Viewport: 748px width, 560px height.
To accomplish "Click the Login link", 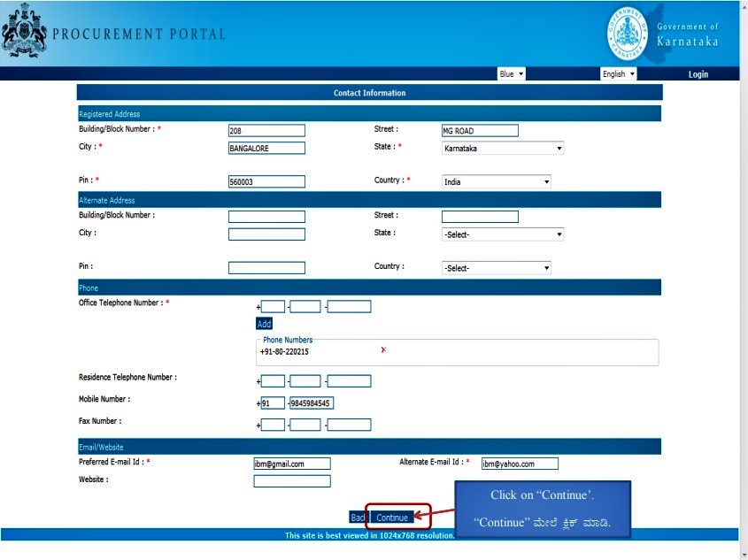I will pyautogui.click(x=698, y=74).
